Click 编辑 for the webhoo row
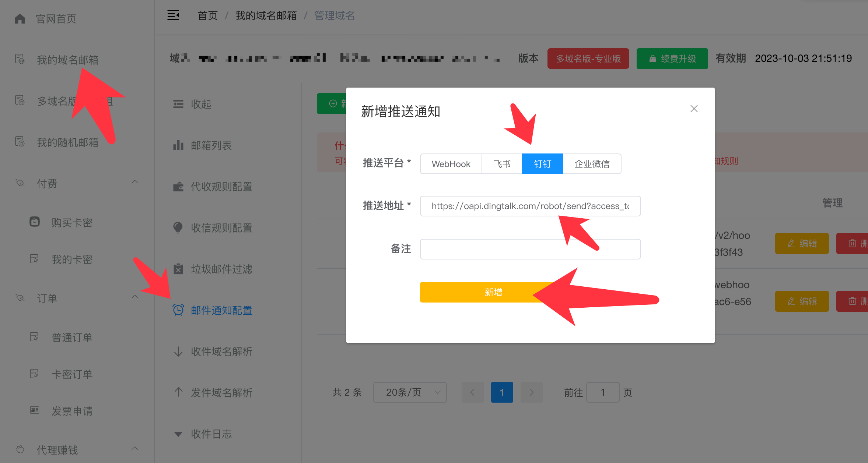The height and width of the screenshot is (463, 868). (x=802, y=301)
